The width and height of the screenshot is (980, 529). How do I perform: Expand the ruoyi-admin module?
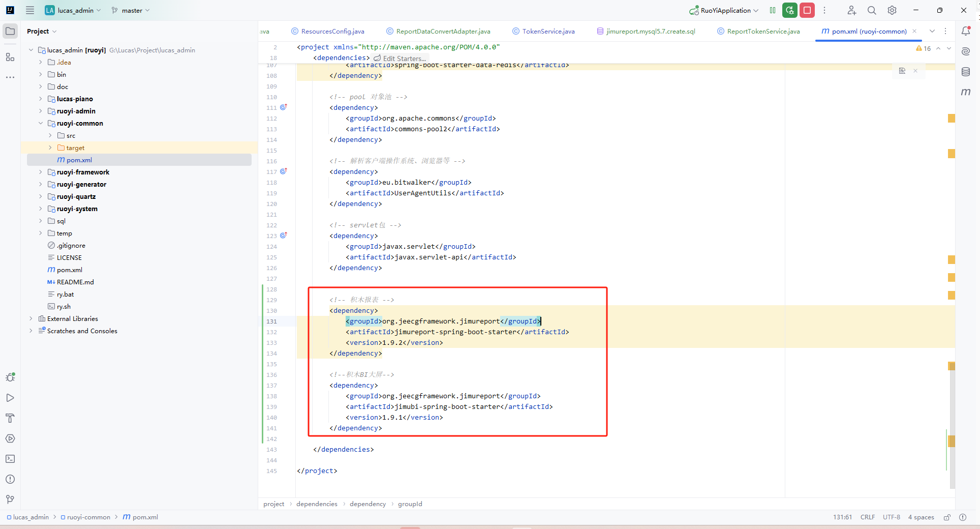[x=41, y=111]
